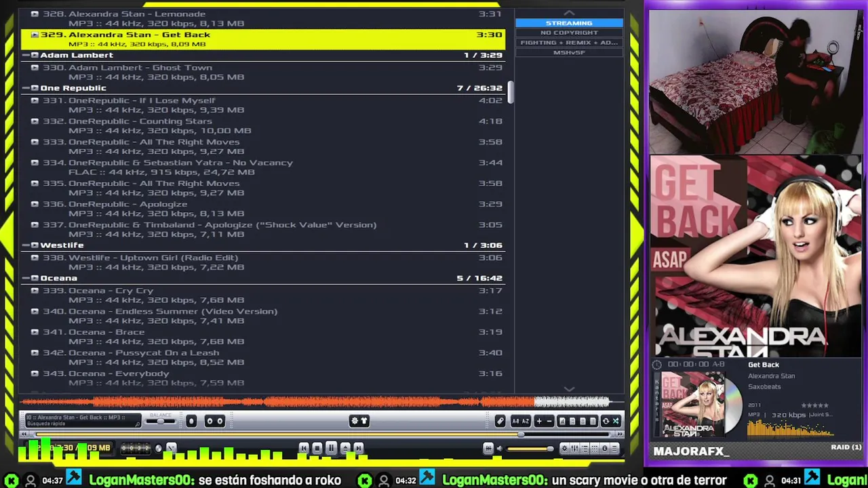Toggle checkbox for Alexandra Stan - Get Back

35,35
